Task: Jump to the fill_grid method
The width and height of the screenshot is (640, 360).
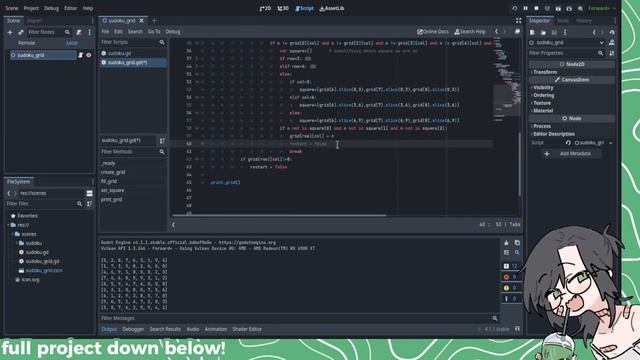Action: pos(109,181)
